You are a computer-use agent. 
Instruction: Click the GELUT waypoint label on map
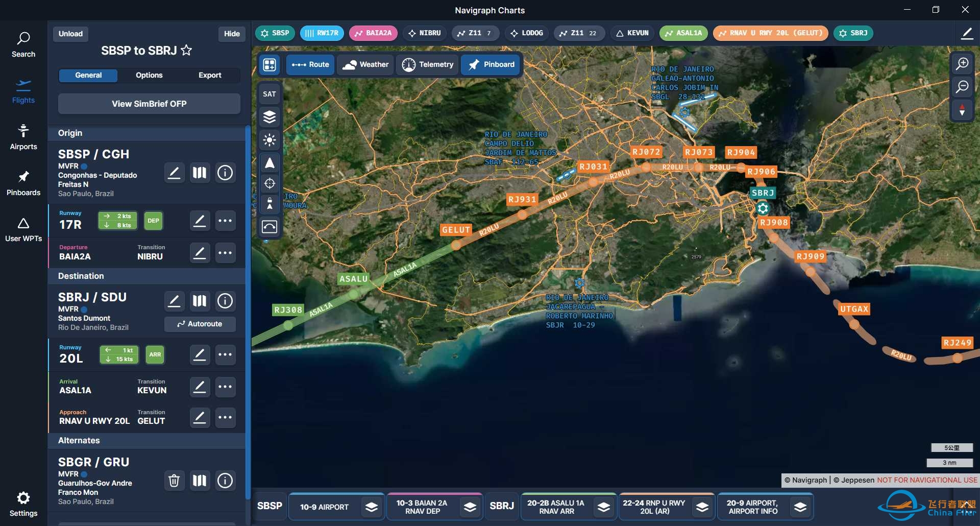(456, 230)
